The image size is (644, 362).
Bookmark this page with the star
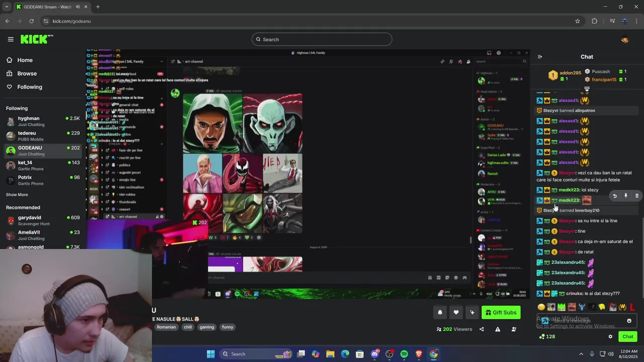click(578, 21)
